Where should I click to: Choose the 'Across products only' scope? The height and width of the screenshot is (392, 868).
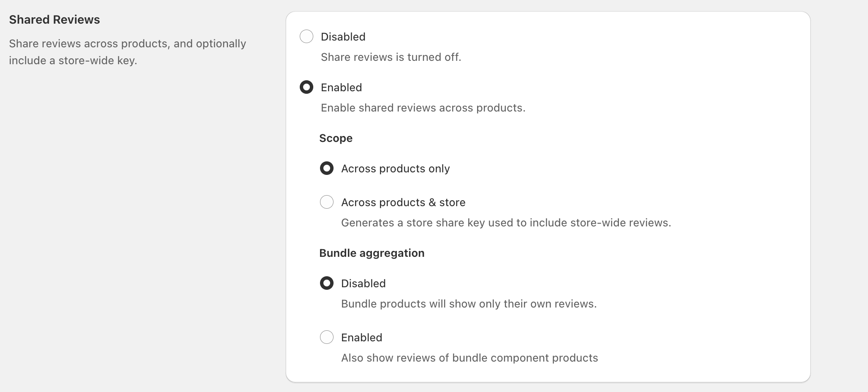pos(326,168)
